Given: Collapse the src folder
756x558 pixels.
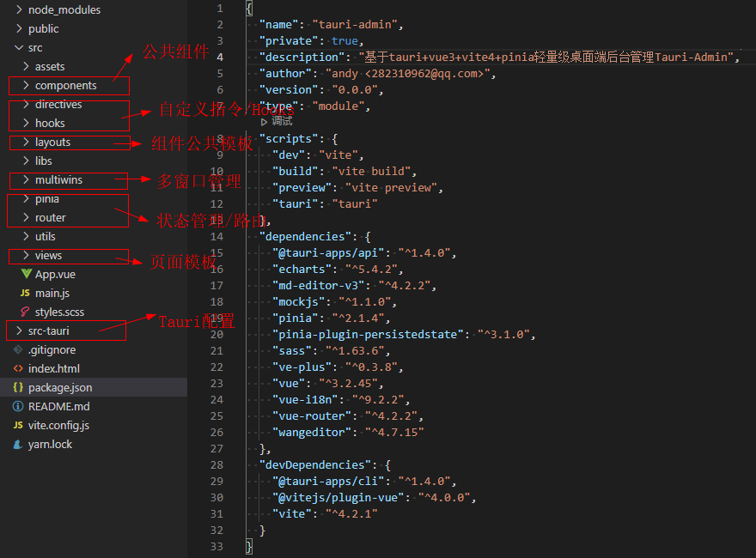Looking at the screenshot, I should click(x=19, y=48).
